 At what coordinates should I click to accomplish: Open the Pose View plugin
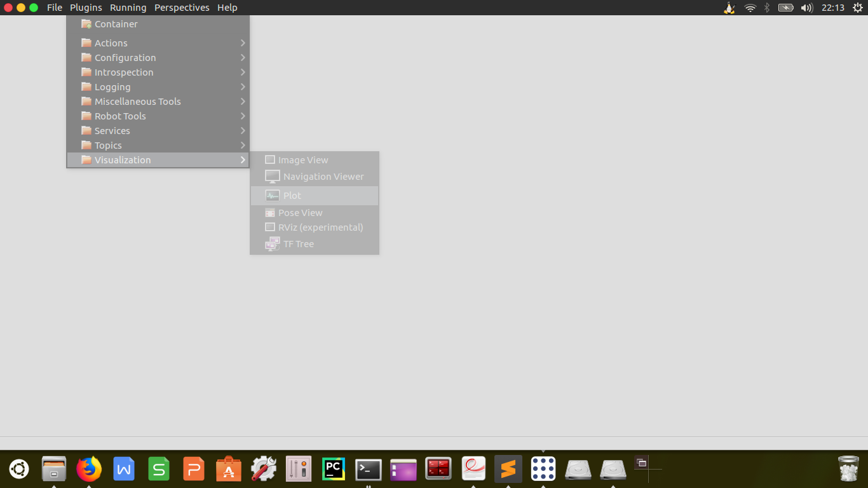300,213
